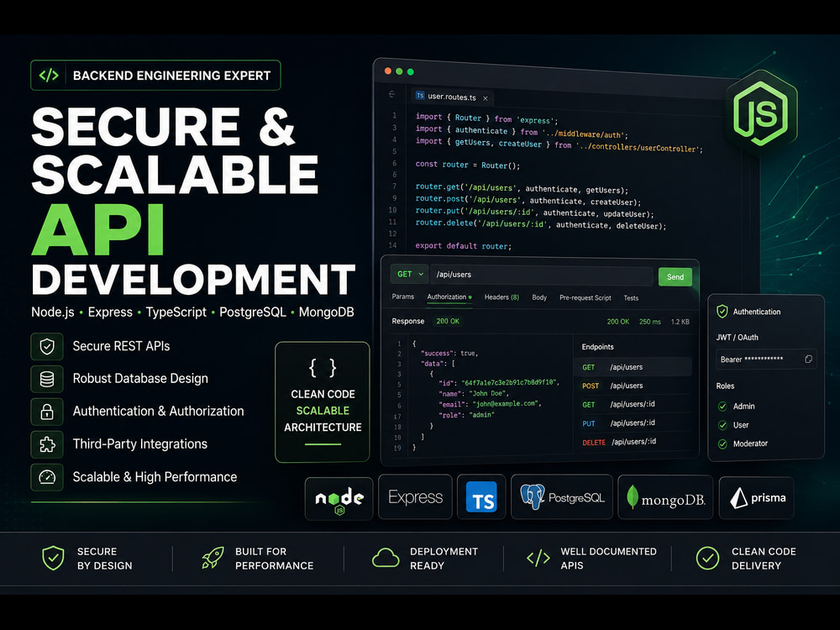The image size is (840, 630).
Task: Click the Endpoints heading
Action: tap(598, 347)
